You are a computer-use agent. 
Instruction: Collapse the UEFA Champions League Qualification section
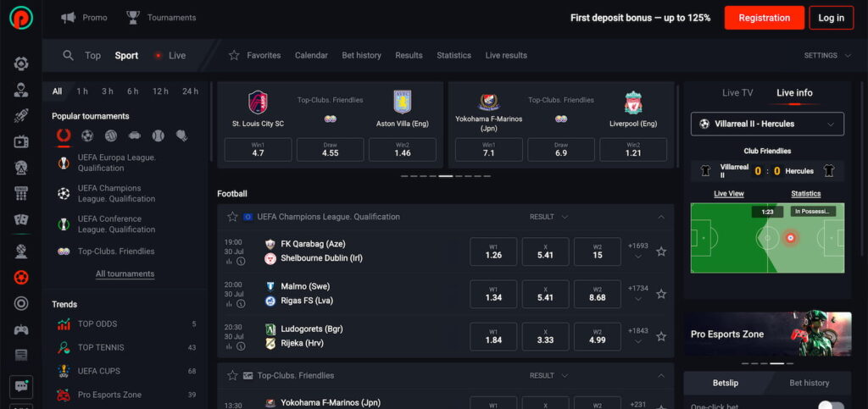point(661,217)
